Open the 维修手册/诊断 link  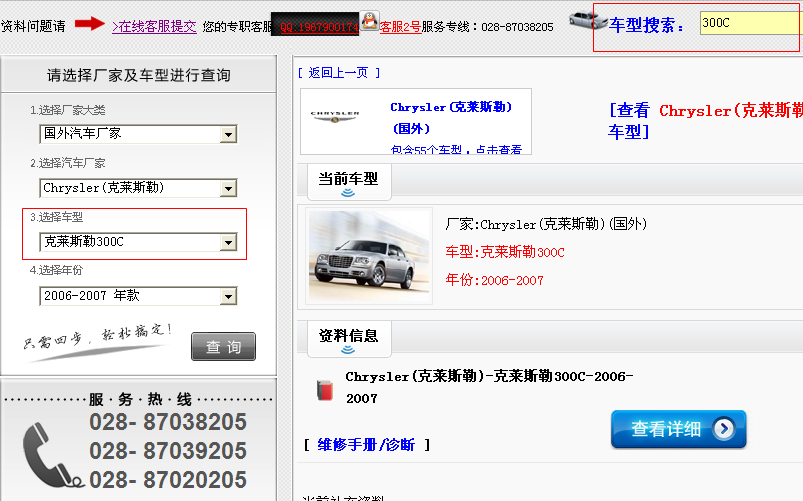(366, 445)
